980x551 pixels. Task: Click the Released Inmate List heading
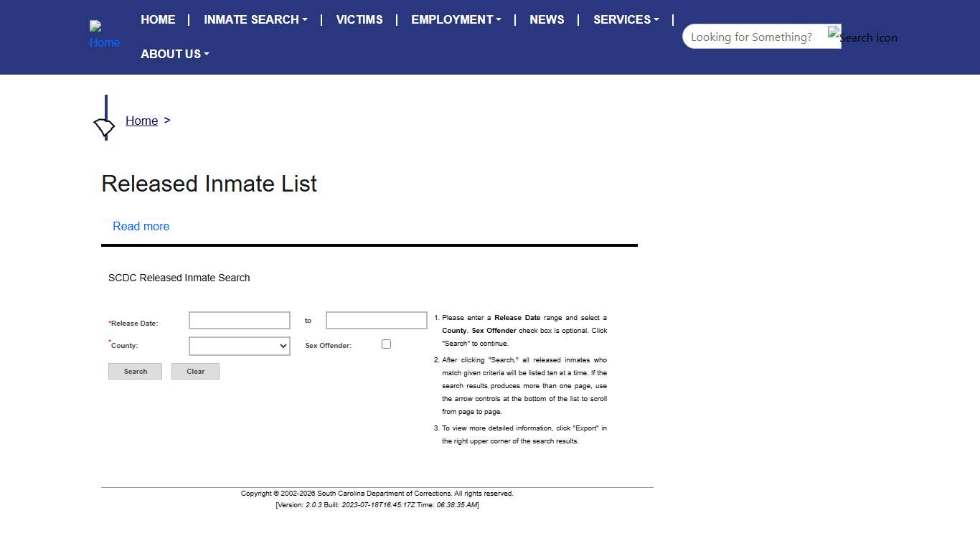point(209,184)
